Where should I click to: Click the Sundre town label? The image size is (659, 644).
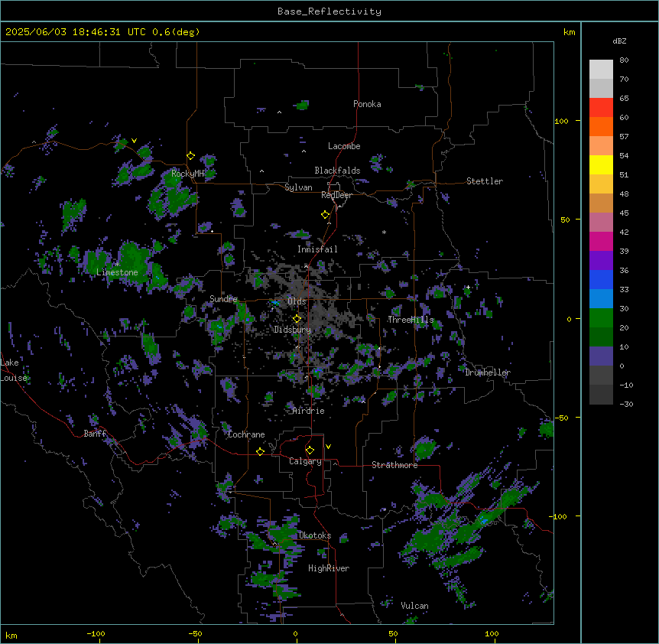pyautogui.click(x=223, y=299)
